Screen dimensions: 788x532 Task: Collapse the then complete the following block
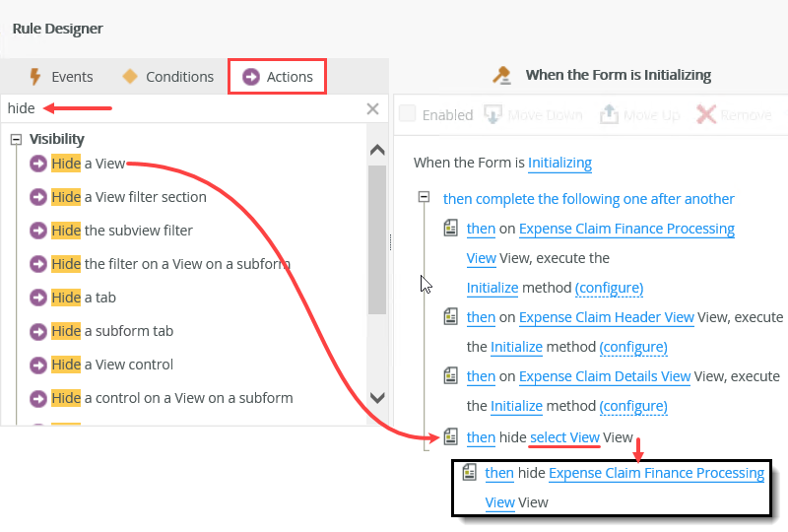[x=424, y=198]
